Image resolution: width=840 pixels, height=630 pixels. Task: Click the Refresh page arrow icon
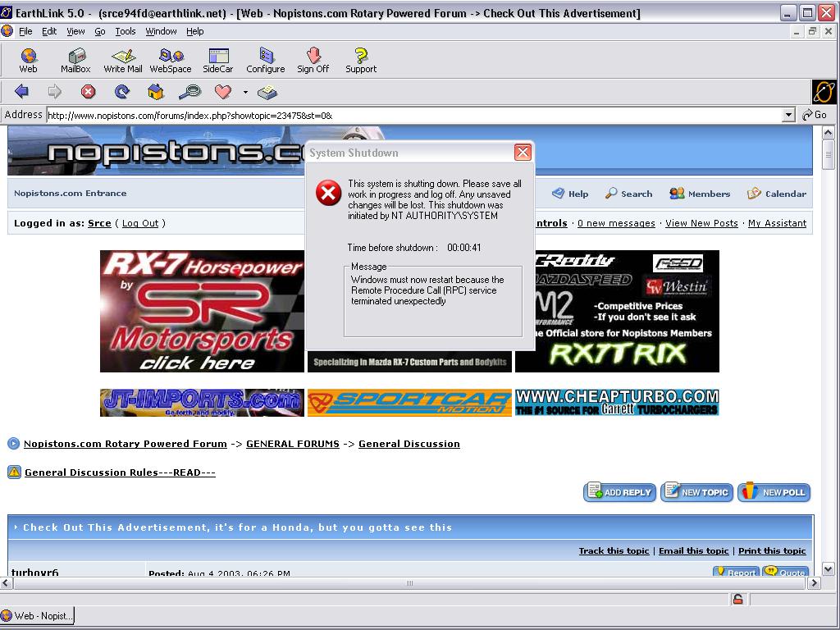122,92
